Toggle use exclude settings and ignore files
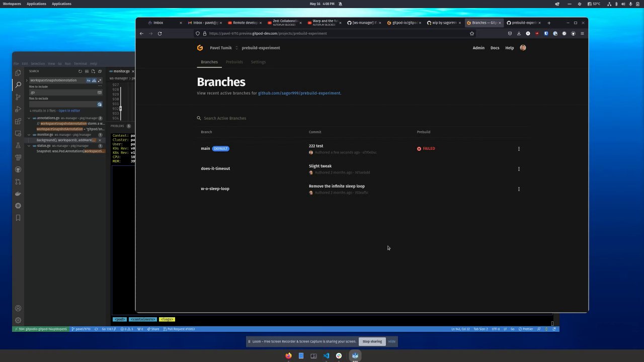 (100, 105)
